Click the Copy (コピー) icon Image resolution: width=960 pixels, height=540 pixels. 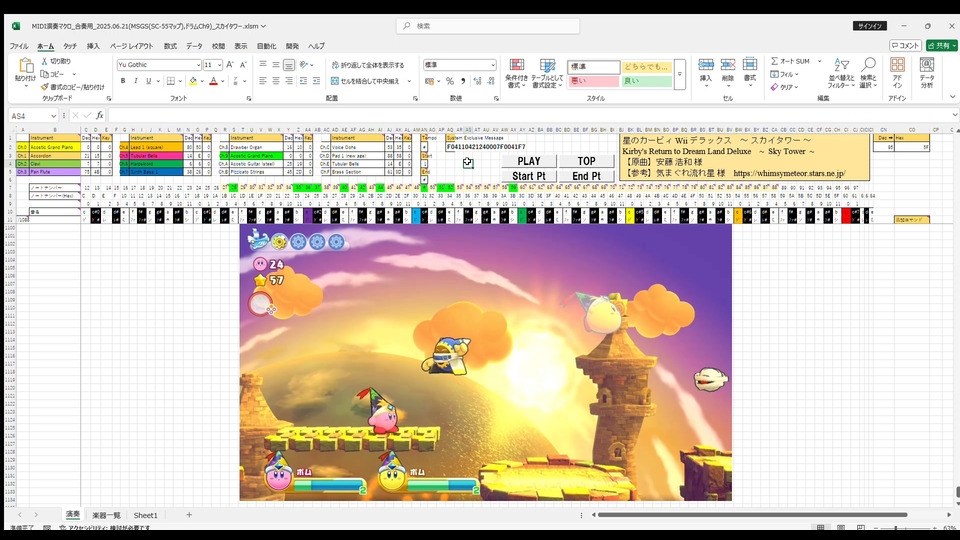click(x=45, y=74)
